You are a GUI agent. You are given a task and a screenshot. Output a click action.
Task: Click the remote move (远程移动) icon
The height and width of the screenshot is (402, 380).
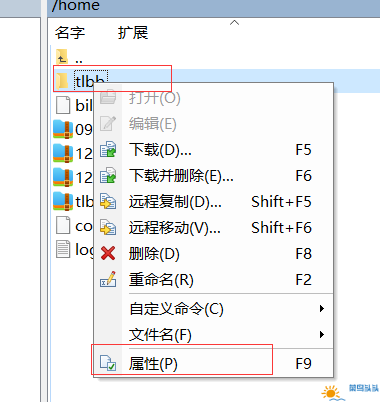[108, 227]
